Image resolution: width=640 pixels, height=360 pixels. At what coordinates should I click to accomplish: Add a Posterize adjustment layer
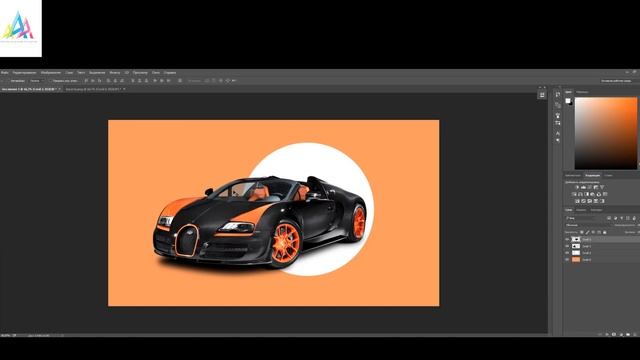coord(583,201)
